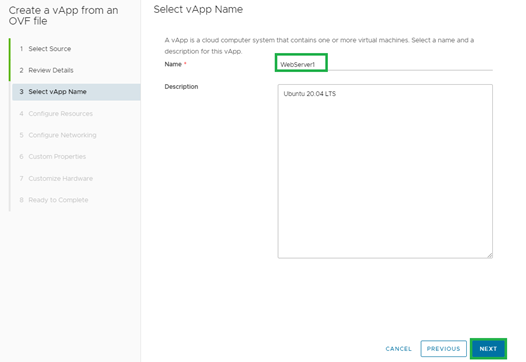Click the Description field label
Image resolution: width=526 pixels, height=362 pixels.
[181, 87]
